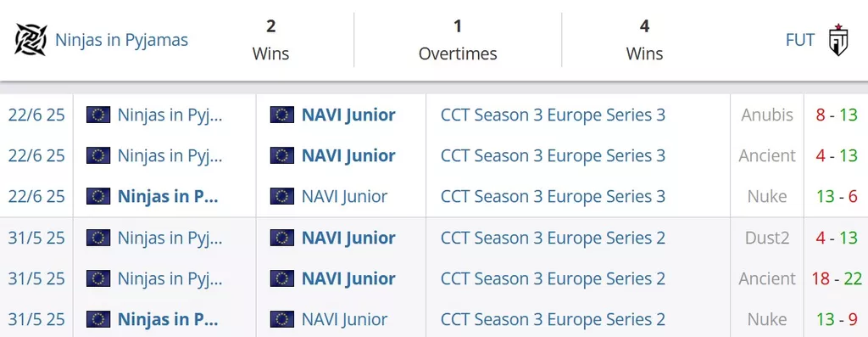Image resolution: width=868 pixels, height=337 pixels.
Task: Open NAVI Junior link in the 13 - 9 Nuke row
Action: tap(344, 319)
